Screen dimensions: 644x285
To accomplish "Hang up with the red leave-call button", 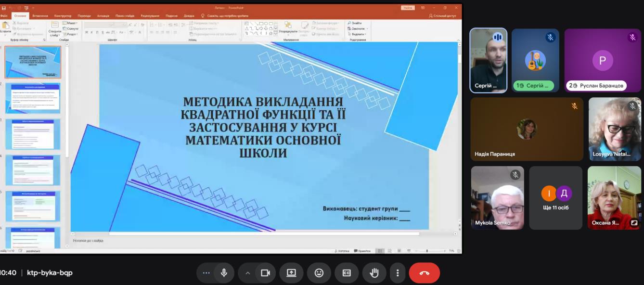I will click(424, 273).
